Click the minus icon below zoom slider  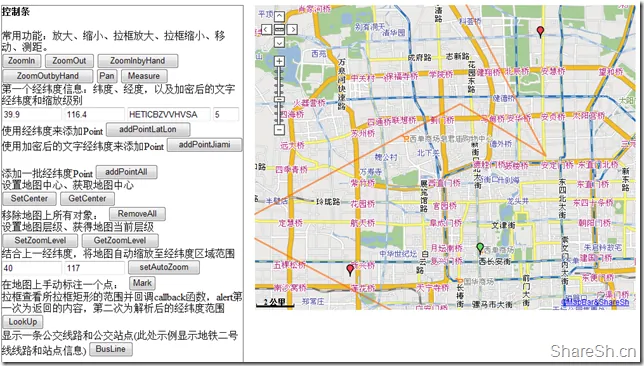pyautogui.click(x=279, y=129)
